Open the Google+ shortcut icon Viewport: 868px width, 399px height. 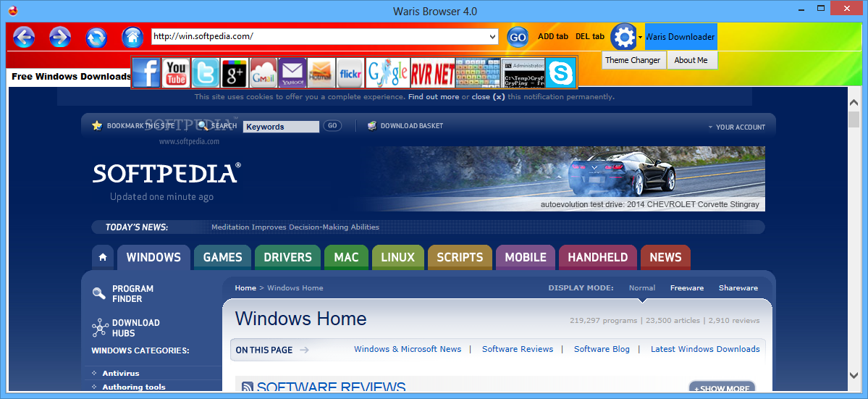click(x=234, y=72)
